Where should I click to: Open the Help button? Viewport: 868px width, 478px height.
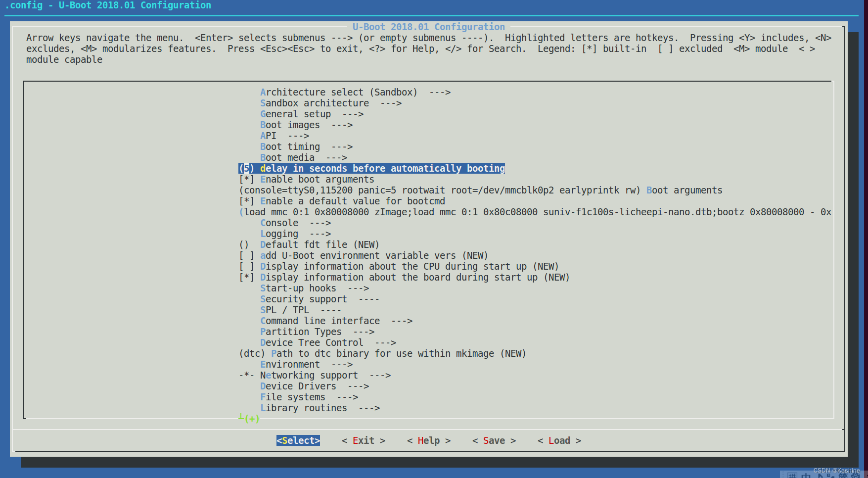coord(428,441)
